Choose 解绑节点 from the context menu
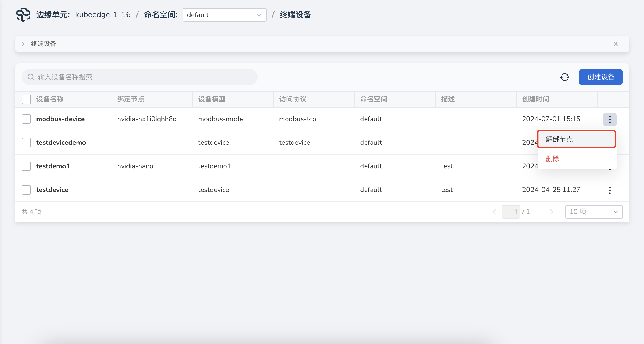 click(x=576, y=139)
